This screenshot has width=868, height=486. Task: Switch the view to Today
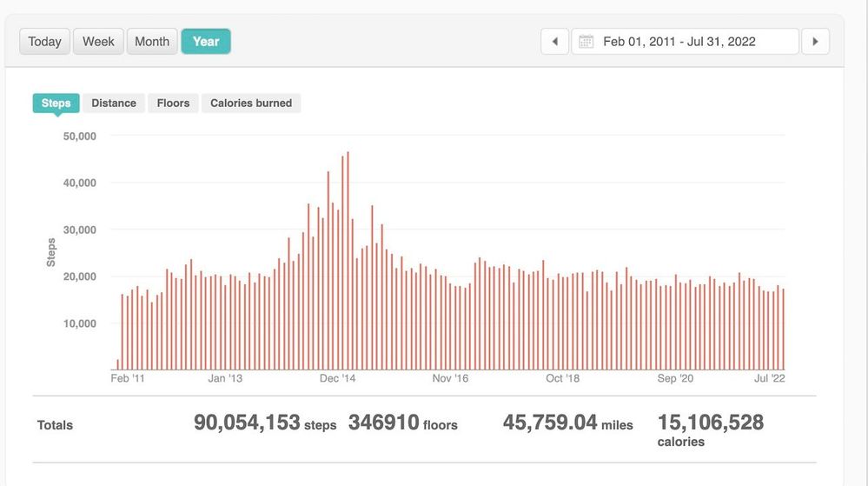click(x=44, y=42)
